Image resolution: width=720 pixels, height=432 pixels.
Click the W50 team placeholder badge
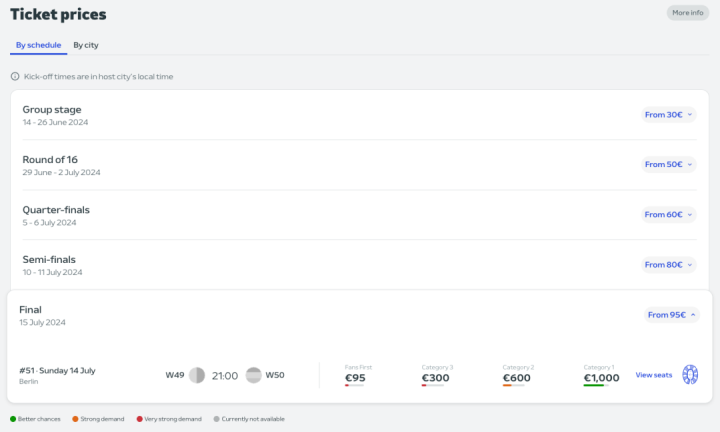(253, 375)
